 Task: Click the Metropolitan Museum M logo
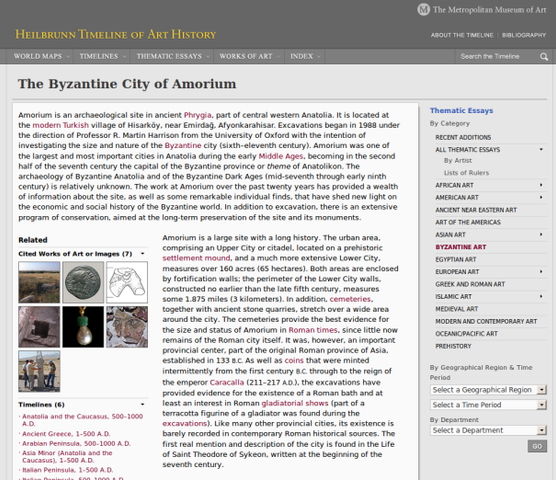tap(423, 10)
